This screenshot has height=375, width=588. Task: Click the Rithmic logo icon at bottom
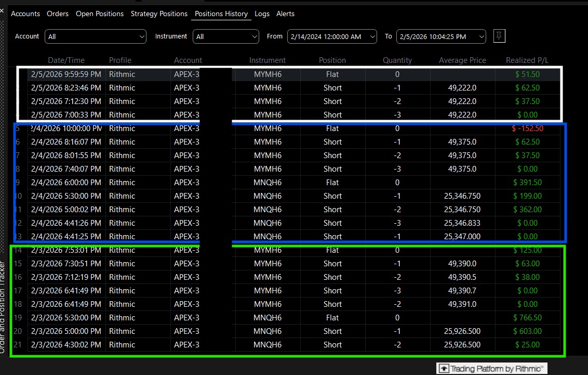coord(444,369)
